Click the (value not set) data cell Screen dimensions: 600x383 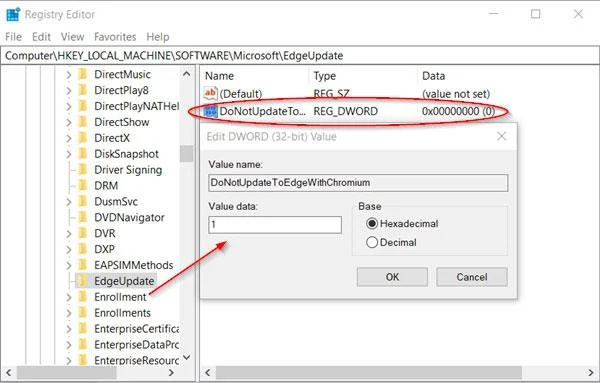(x=456, y=94)
